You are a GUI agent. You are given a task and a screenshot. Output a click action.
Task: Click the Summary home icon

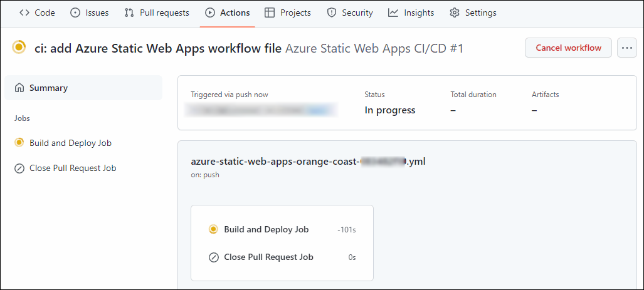pyautogui.click(x=19, y=88)
